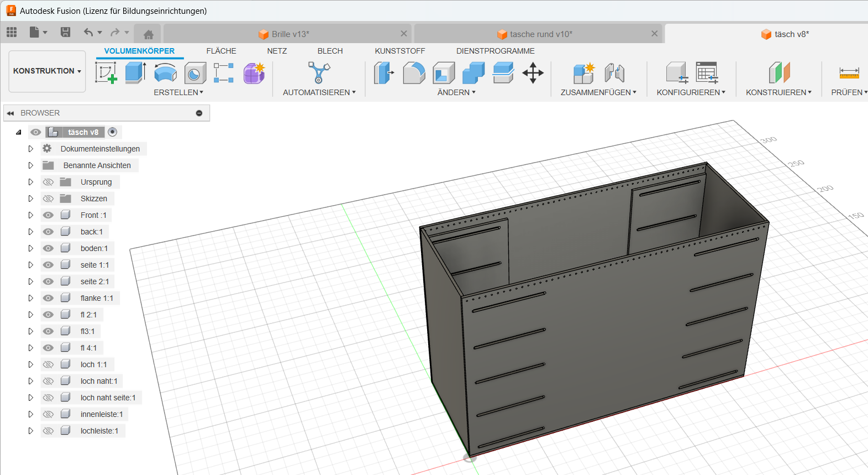Switch to the DIENSTPROGRAMME tab
Screen dimensions: 868x475
pyautogui.click(x=495, y=51)
